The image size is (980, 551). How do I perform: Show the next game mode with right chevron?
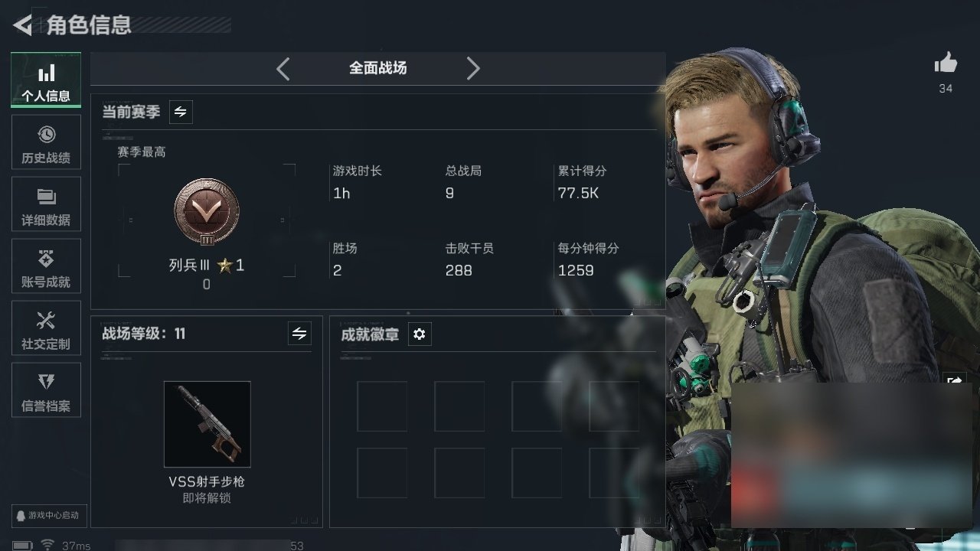pyautogui.click(x=473, y=69)
